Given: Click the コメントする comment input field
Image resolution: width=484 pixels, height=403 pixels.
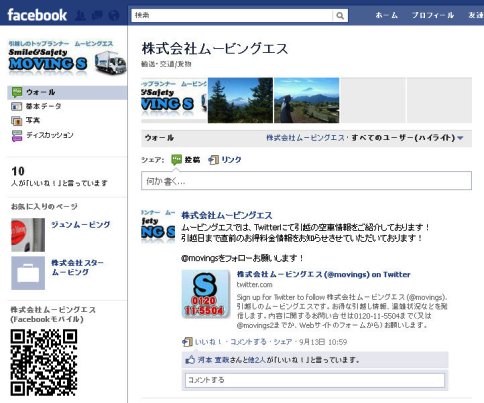Looking at the screenshot, I should tap(315, 380).
